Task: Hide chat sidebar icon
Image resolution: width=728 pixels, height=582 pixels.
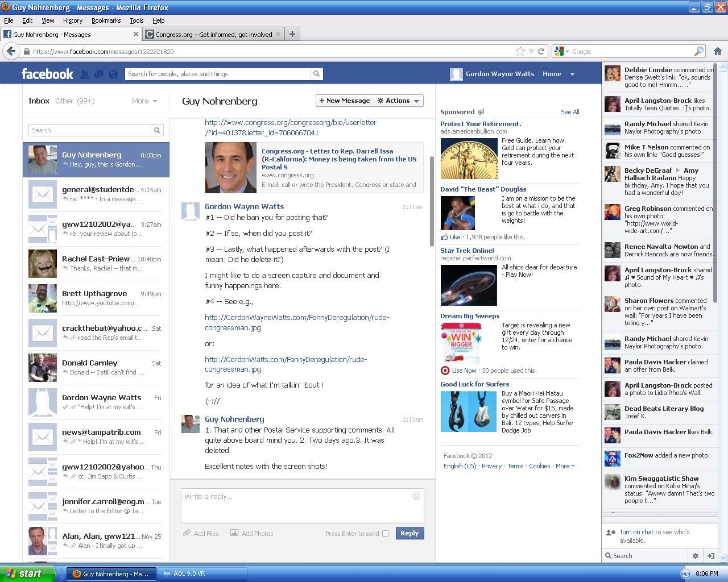Action: coord(710,556)
